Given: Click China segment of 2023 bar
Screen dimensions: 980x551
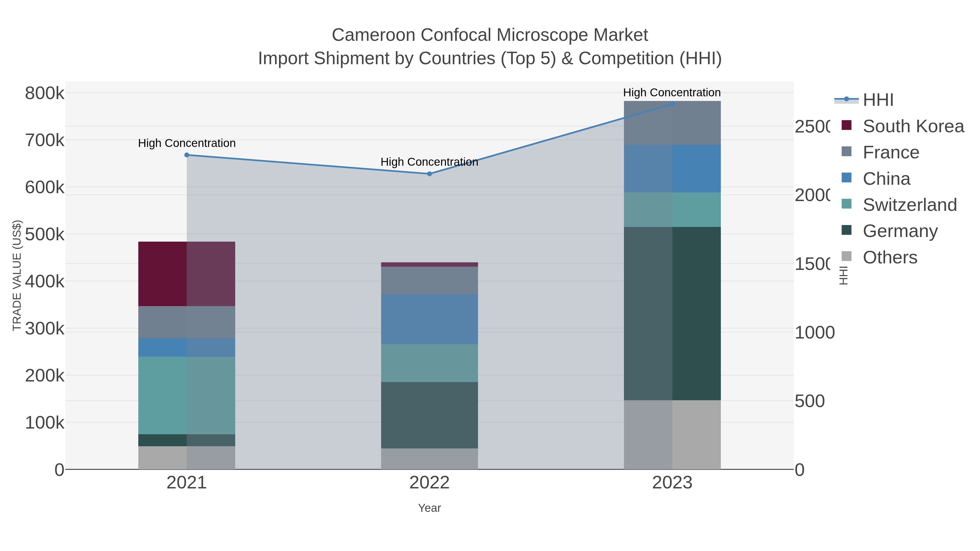Looking at the screenshot, I should 672,168.
